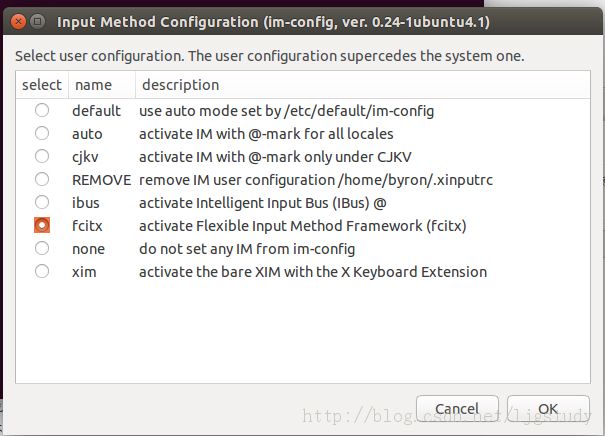Choose the none radio option
The width and height of the screenshot is (605, 436).
[x=42, y=248]
